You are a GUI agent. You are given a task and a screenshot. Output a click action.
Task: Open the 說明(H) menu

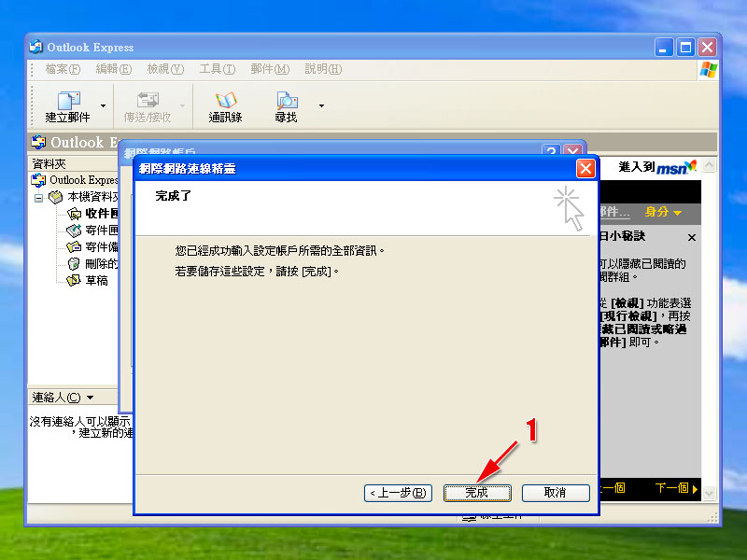tap(323, 69)
